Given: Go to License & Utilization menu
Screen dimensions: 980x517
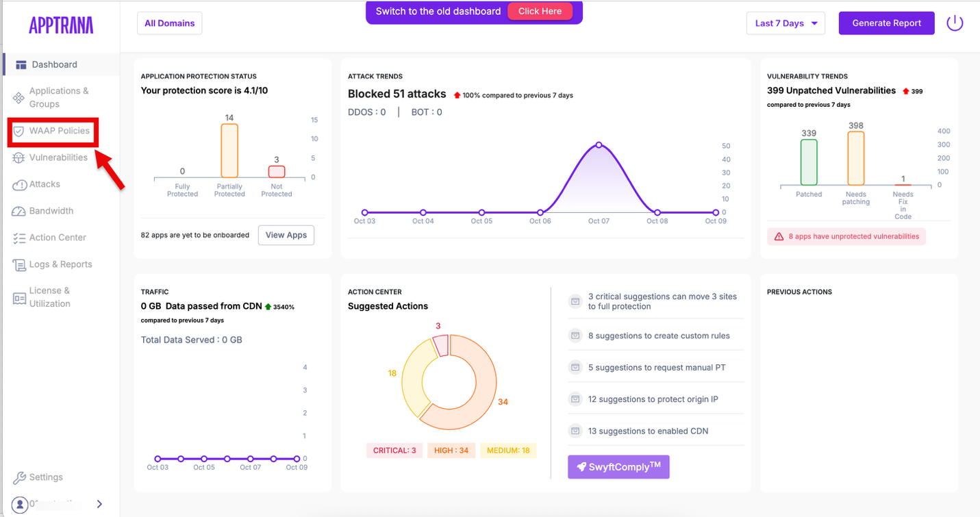Looking at the screenshot, I should [x=49, y=297].
